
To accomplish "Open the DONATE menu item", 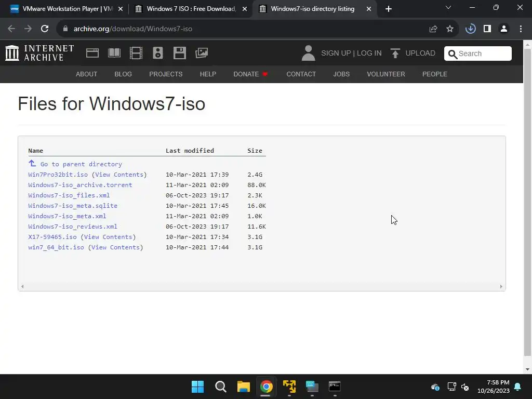I will coord(250,74).
